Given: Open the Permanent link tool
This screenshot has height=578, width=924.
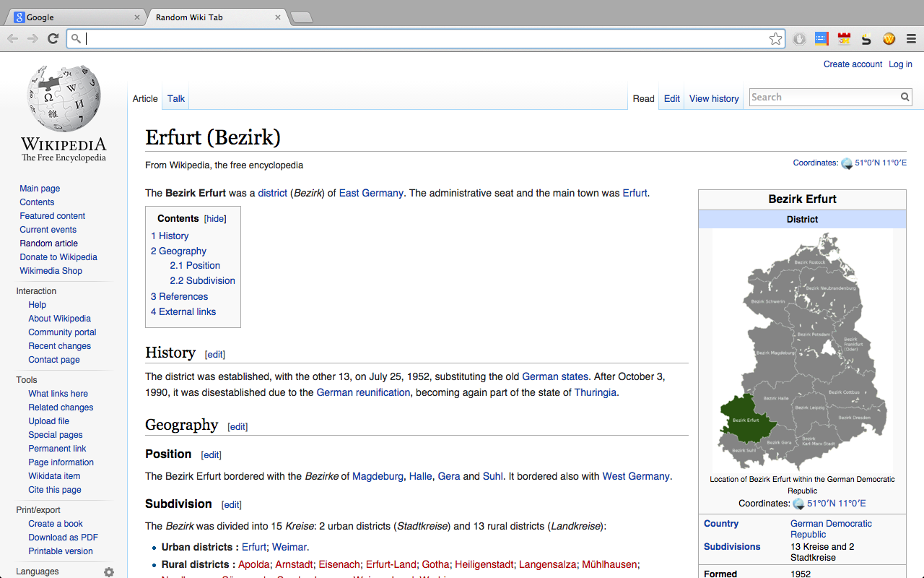Looking at the screenshot, I should tap(57, 449).
